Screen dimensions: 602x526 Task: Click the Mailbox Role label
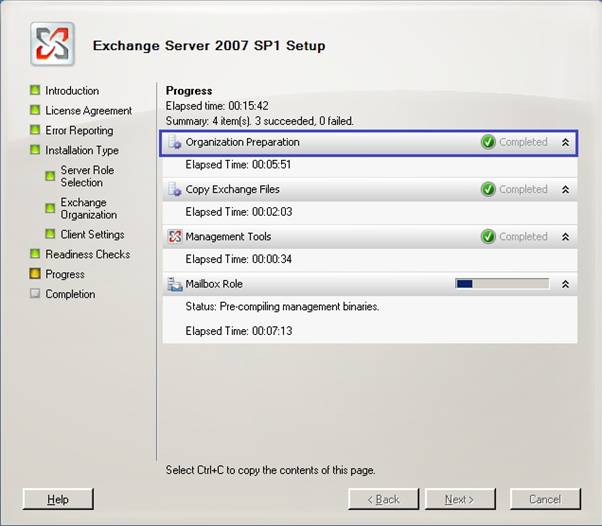214,284
